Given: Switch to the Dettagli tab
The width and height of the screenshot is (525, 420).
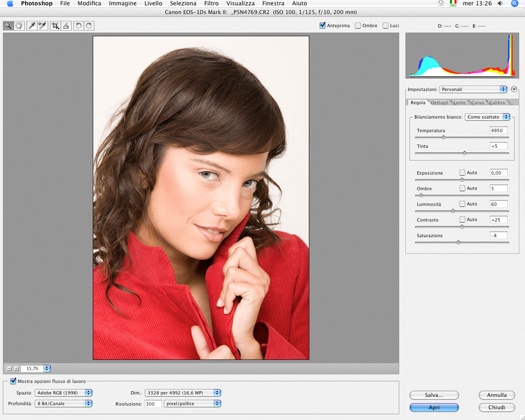Looking at the screenshot, I should point(439,102).
